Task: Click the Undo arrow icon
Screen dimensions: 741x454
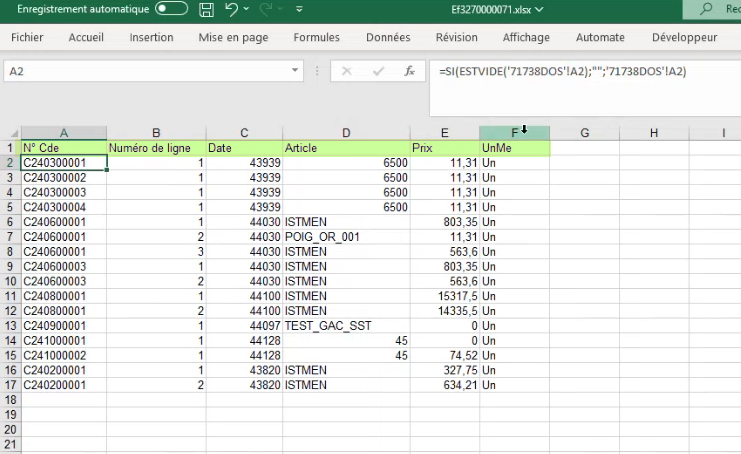Action: (232, 10)
